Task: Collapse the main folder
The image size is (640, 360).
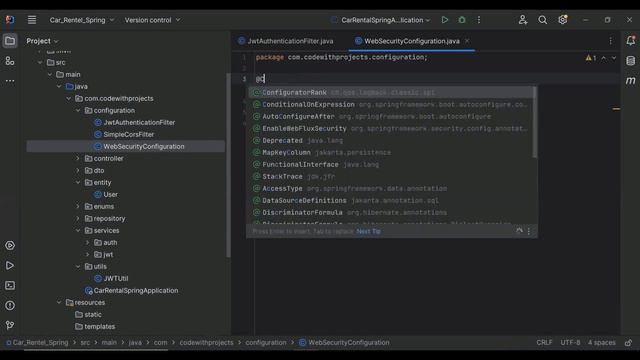Action: pyautogui.click(x=49, y=74)
